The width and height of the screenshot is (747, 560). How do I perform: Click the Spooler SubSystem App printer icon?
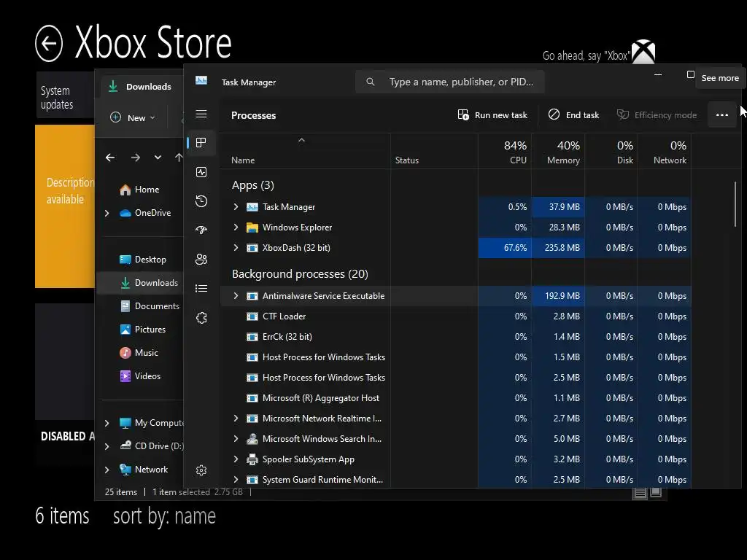coord(252,459)
